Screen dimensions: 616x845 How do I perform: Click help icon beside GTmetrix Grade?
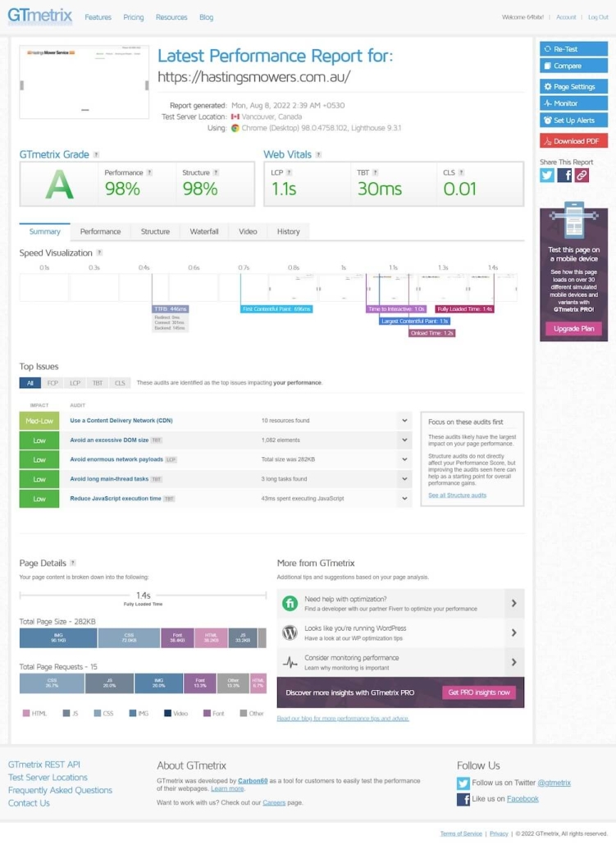pyautogui.click(x=97, y=155)
